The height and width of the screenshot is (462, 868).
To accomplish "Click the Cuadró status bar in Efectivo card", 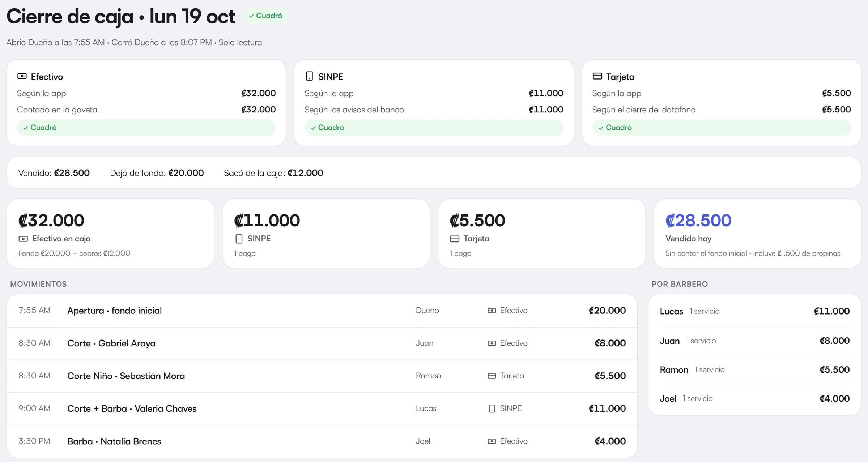I will (146, 128).
